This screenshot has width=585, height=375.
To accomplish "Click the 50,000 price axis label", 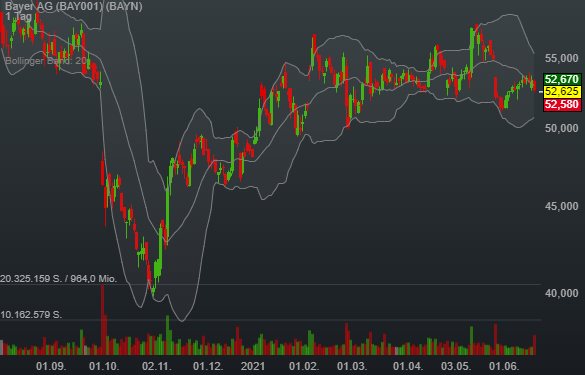I will 561,128.
